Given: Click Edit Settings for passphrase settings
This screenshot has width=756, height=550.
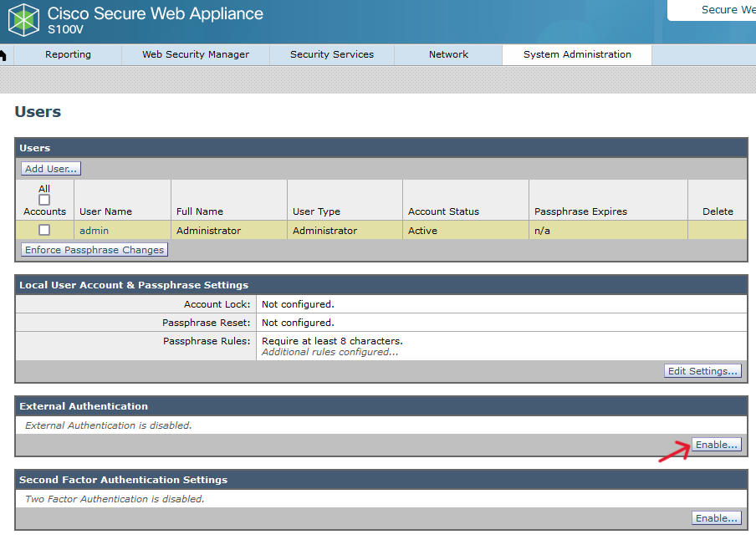Looking at the screenshot, I should point(702,370).
